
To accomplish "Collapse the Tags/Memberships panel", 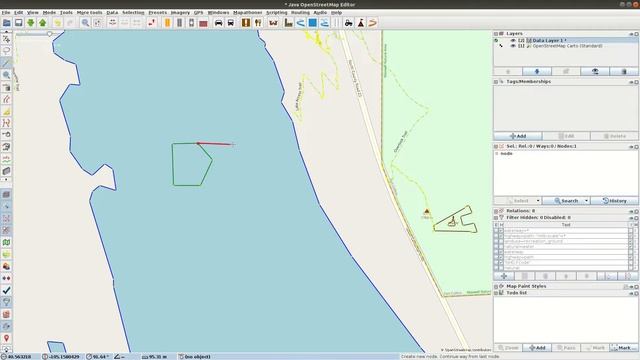I will pyautogui.click(x=496, y=82).
